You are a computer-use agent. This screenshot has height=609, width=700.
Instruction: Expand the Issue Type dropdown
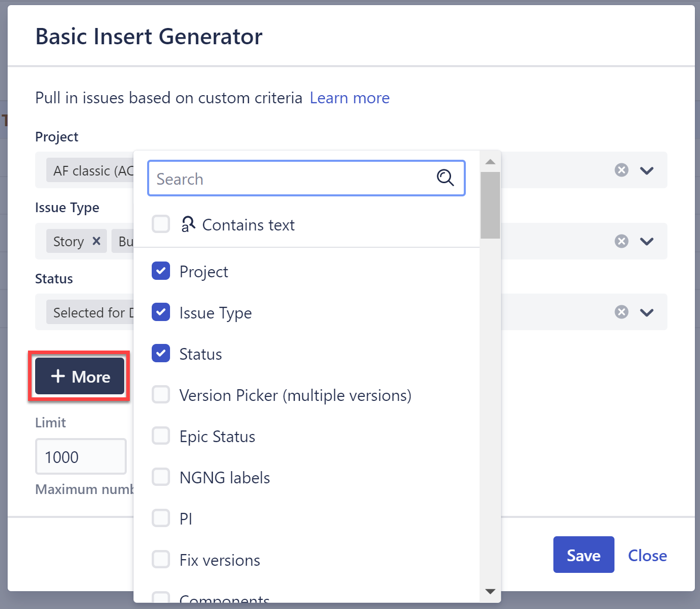tap(647, 241)
